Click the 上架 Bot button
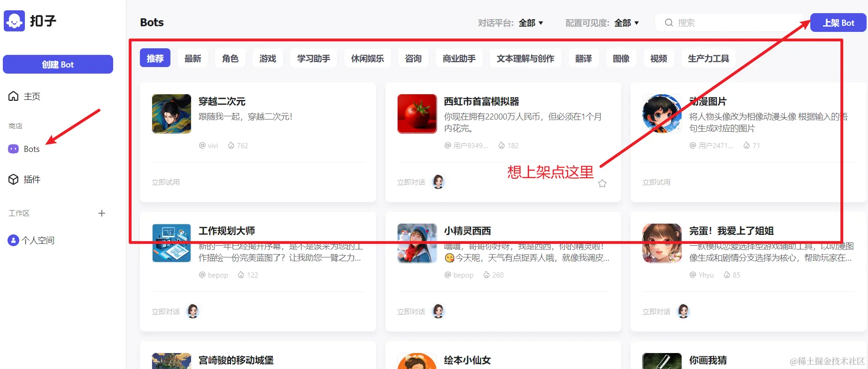This screenshot has width=868, height=369. point(838,23)
